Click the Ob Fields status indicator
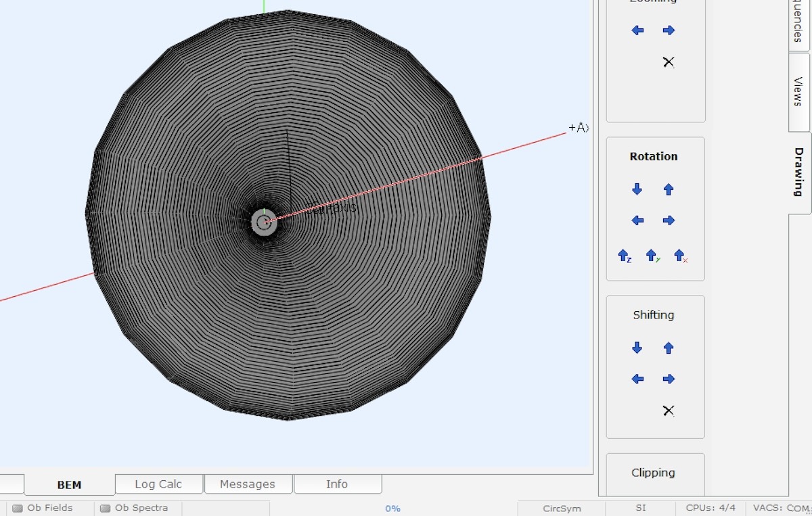812x516 pixels. [x=43, y=508]
